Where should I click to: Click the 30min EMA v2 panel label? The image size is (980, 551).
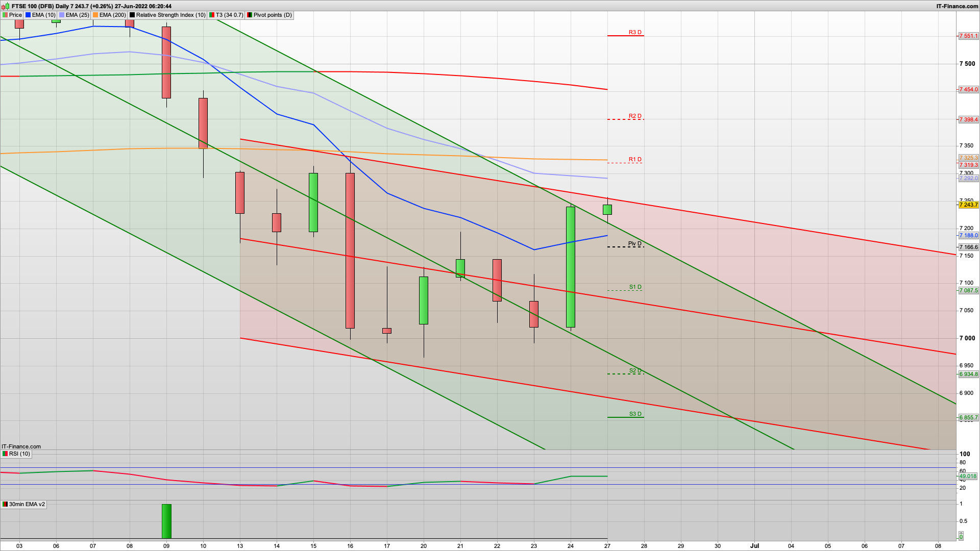coord(24,505)
